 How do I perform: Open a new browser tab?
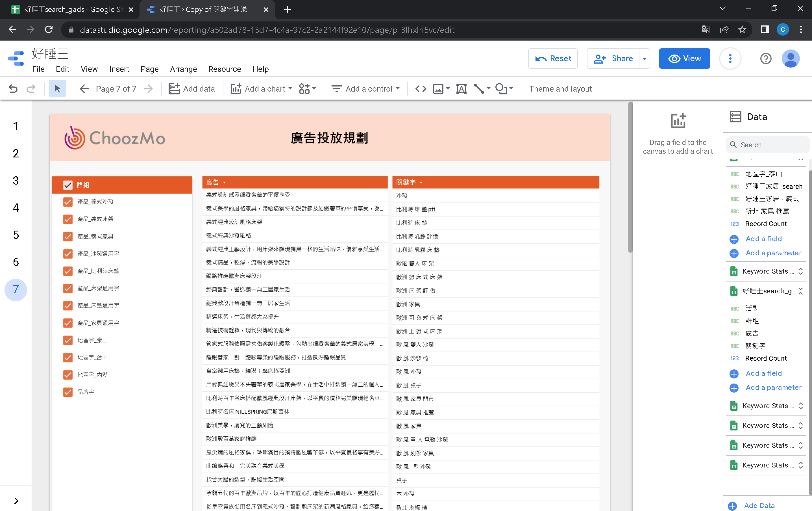click(287, 9)
